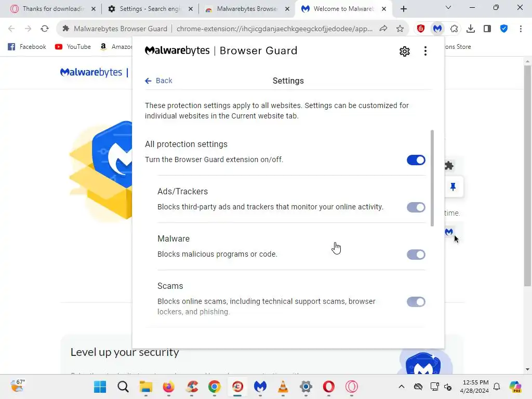Click the pin icon on the welcome page
This screenshot has width=532, height=399.
[453, 187]
